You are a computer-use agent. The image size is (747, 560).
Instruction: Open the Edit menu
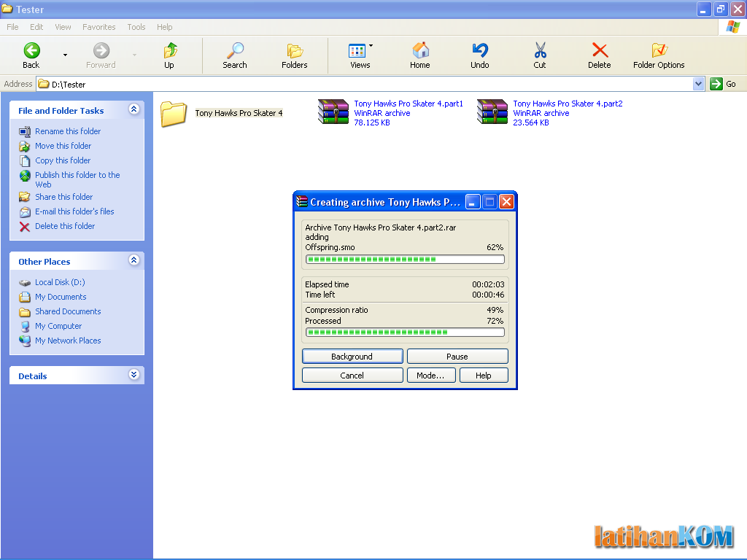36,27
